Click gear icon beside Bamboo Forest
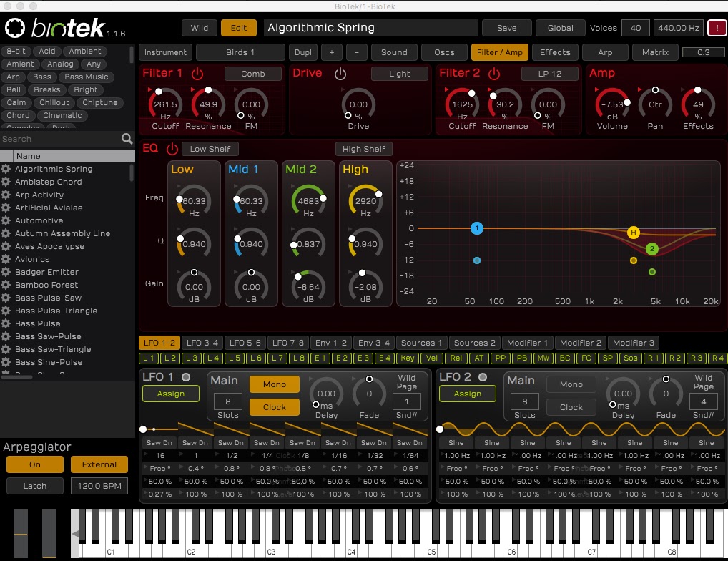This screenshot has width=728, height=561. (x=6, y=285)
